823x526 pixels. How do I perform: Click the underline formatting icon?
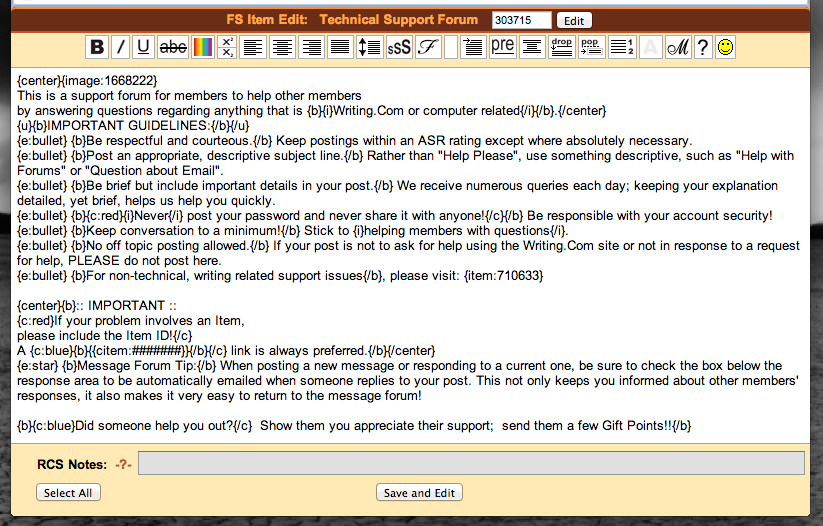click(x=143, y=47)
